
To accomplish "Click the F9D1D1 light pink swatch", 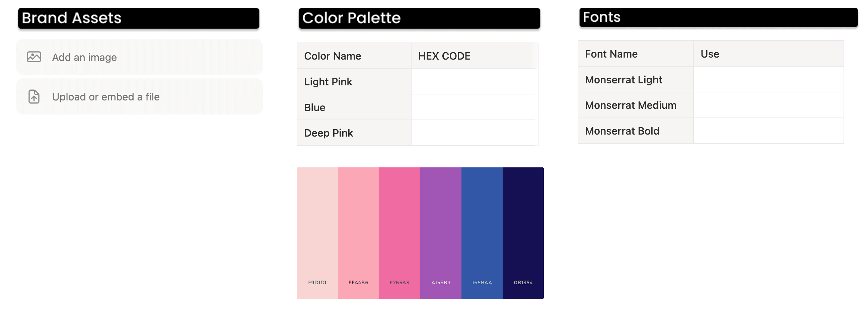I will pos(317,232).
